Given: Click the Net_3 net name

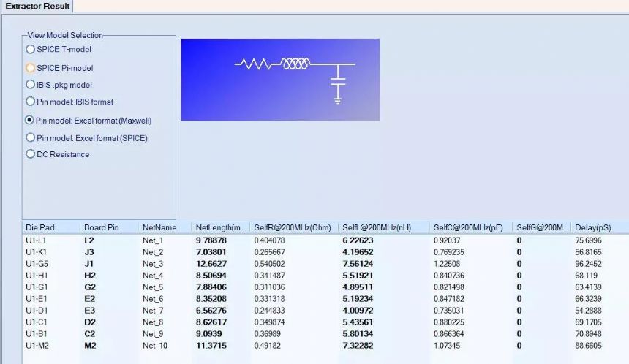Looking at the screenshot, I should [x=153, y=264].
